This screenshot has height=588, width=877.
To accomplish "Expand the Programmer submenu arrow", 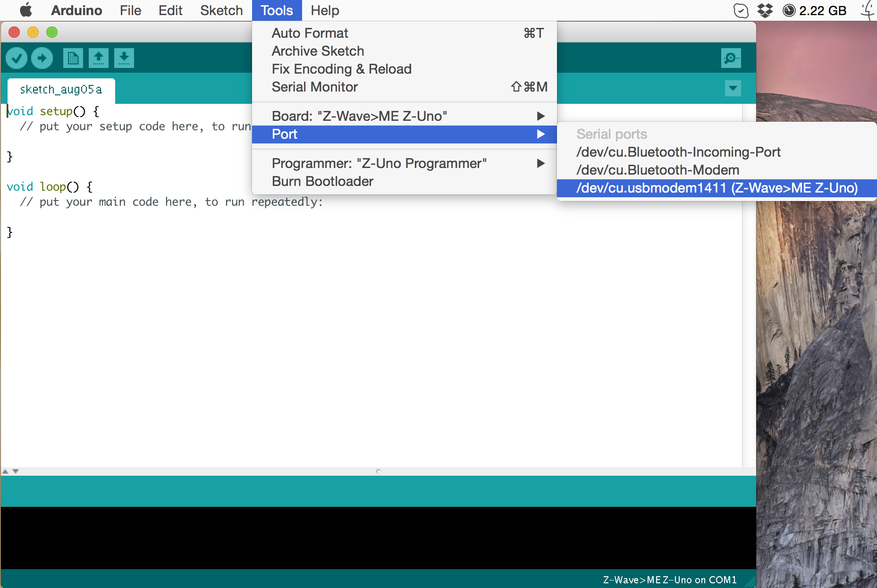I will tap(541, 163).
